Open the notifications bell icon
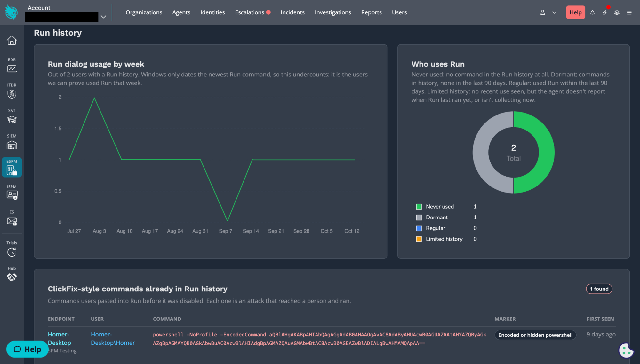This screenshot has height=364, width=640. (x=592, y=12)
